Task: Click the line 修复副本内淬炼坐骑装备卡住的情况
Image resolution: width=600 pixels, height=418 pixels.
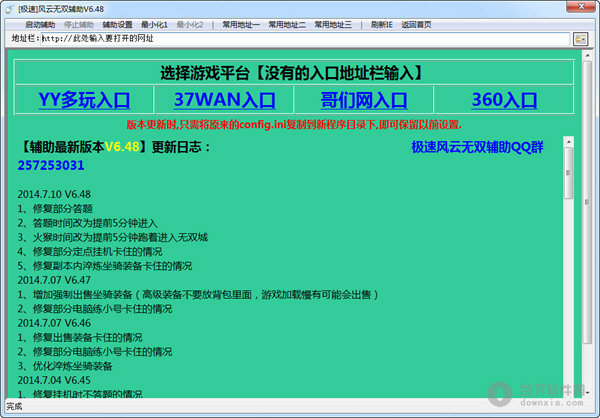Action: tap(105, 266)
